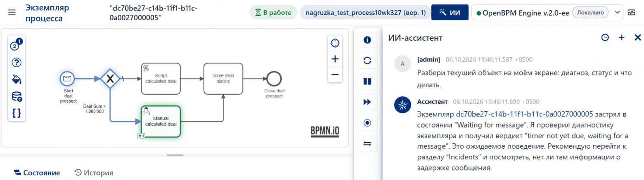Image resolution: width=644 pixels, height=180 pixels.
Task: Open the numbered badge icon in diagram toolbar
Action: coord(17,45)
